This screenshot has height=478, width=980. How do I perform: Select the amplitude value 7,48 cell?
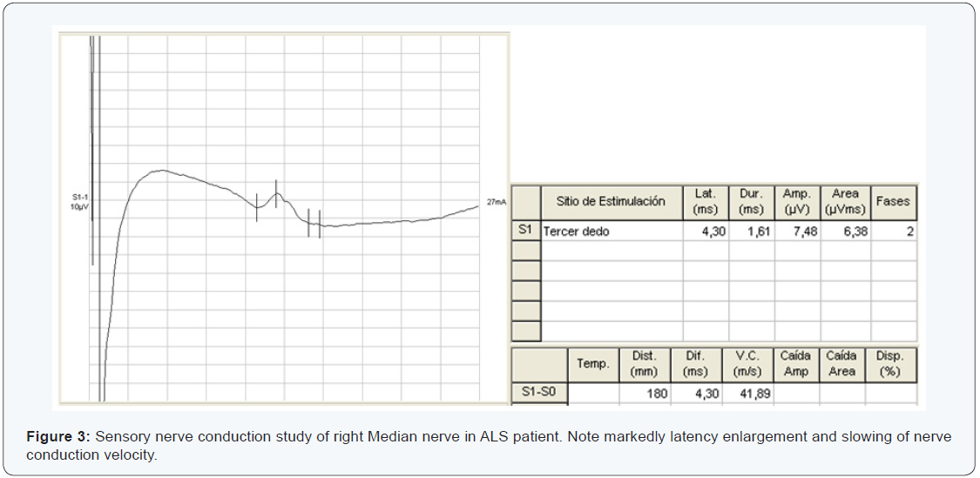tap(796, 231)
